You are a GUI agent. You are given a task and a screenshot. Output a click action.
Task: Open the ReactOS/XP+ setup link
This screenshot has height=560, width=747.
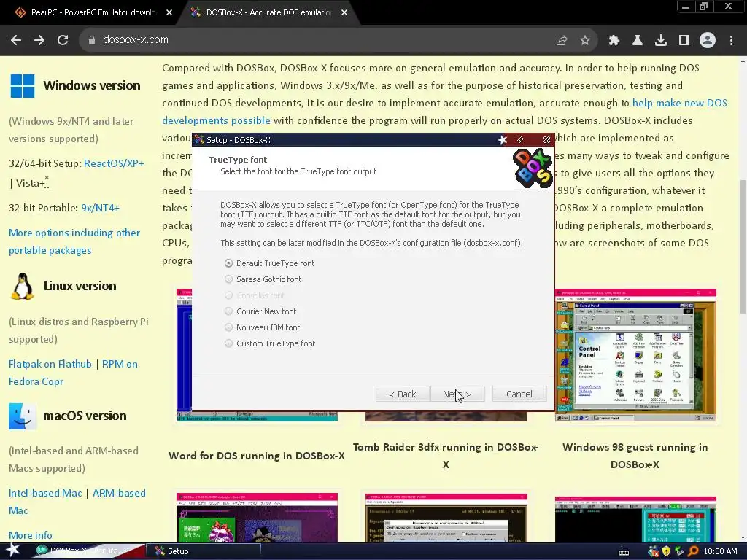pyautogui.click(x=114, y=163)
